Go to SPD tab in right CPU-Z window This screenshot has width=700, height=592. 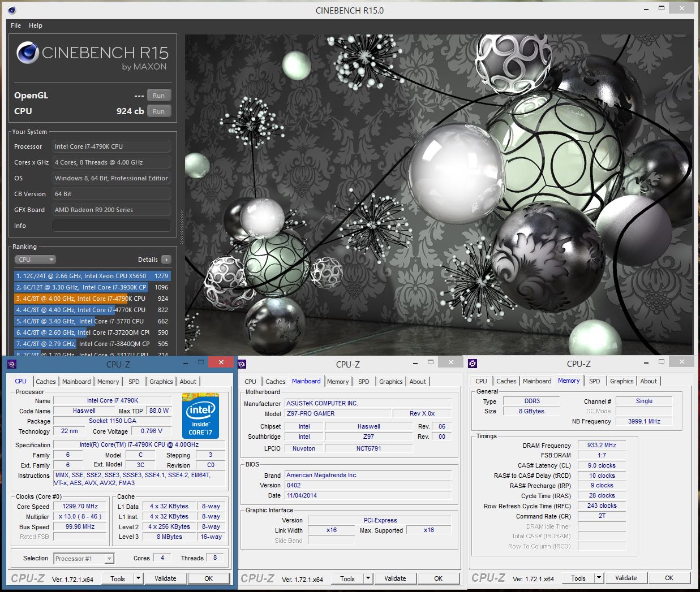595,381
